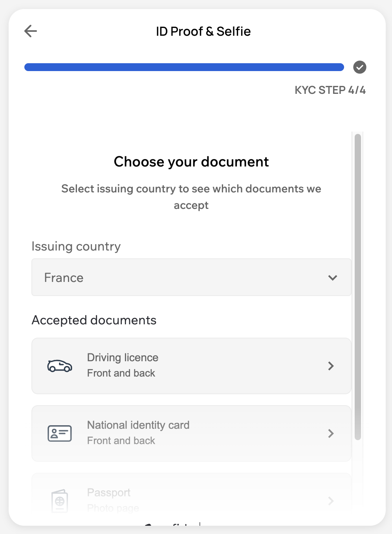Click the progress complete checkmark icon
This screenshot has height=534, width=392.
tap(359, 67)
